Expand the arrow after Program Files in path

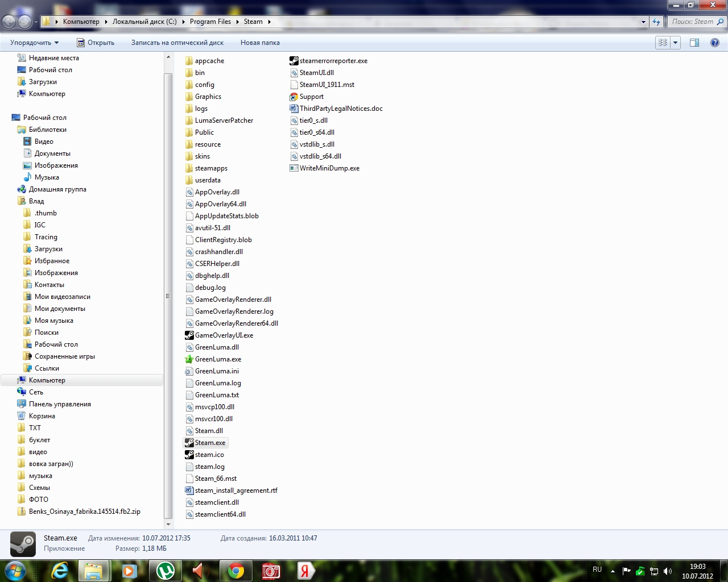point(237,22)
